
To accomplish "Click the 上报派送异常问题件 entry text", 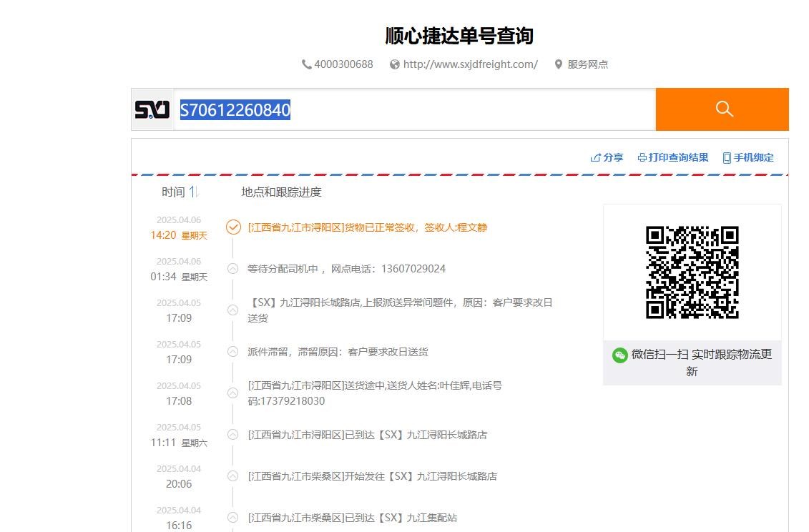I will (x=400, y=310).
